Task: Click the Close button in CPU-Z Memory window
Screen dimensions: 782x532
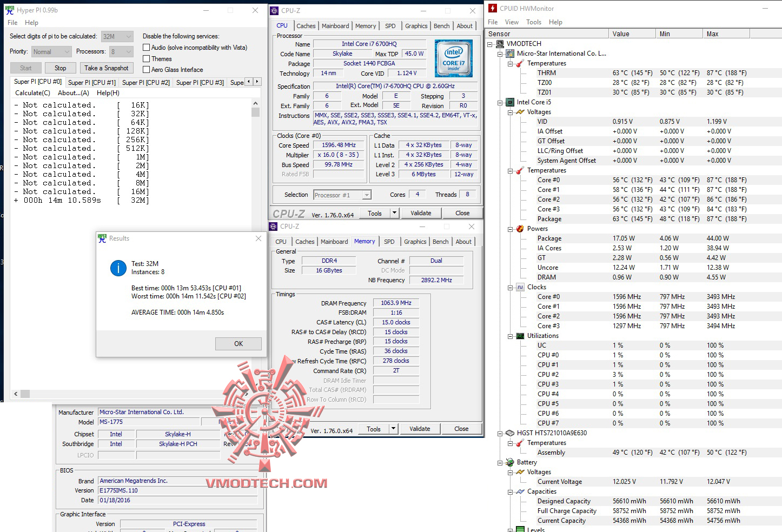Action: tap(461, 429)
